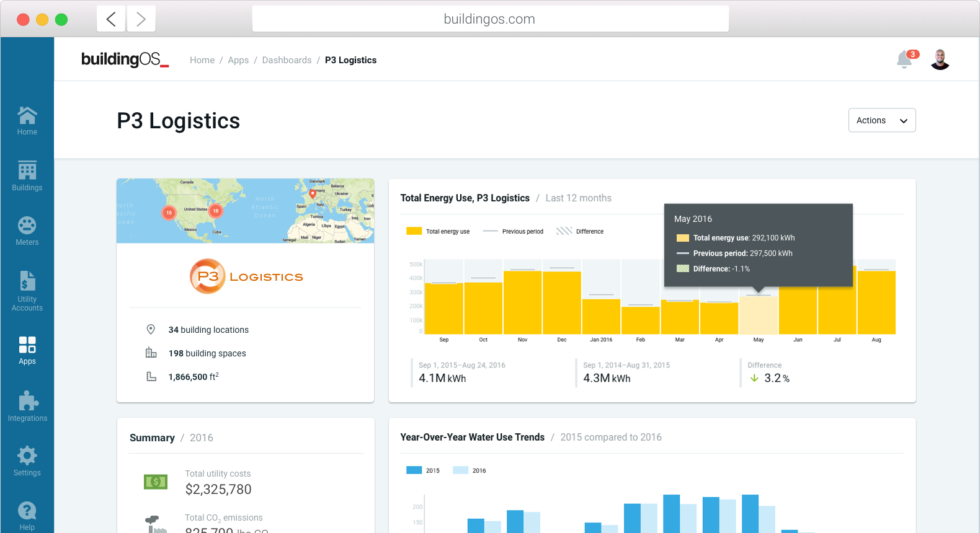Viewport: 980px width, 533px height.
Task: Click the map pin over Germany
Action: pyautogui.click(x=313, y=194)
